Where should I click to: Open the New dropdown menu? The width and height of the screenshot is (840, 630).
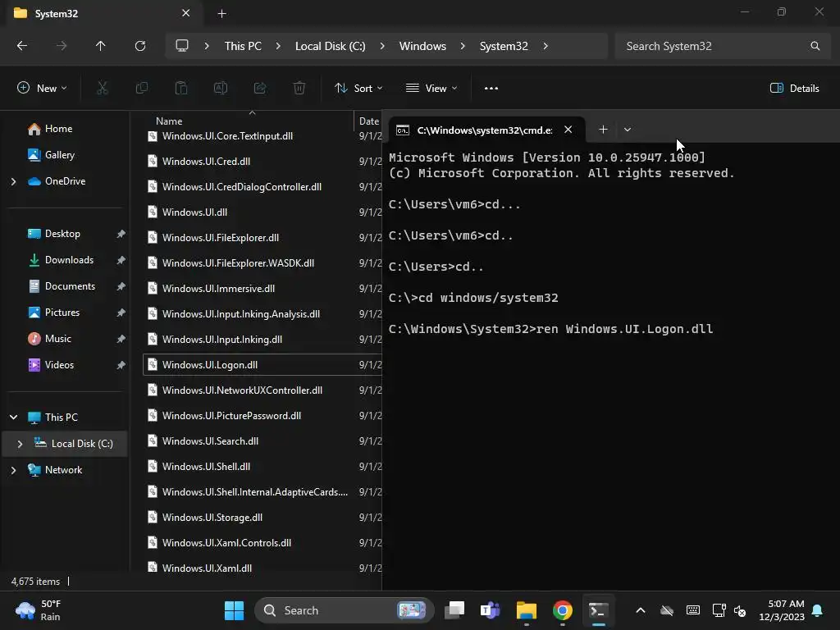(43, 88)
